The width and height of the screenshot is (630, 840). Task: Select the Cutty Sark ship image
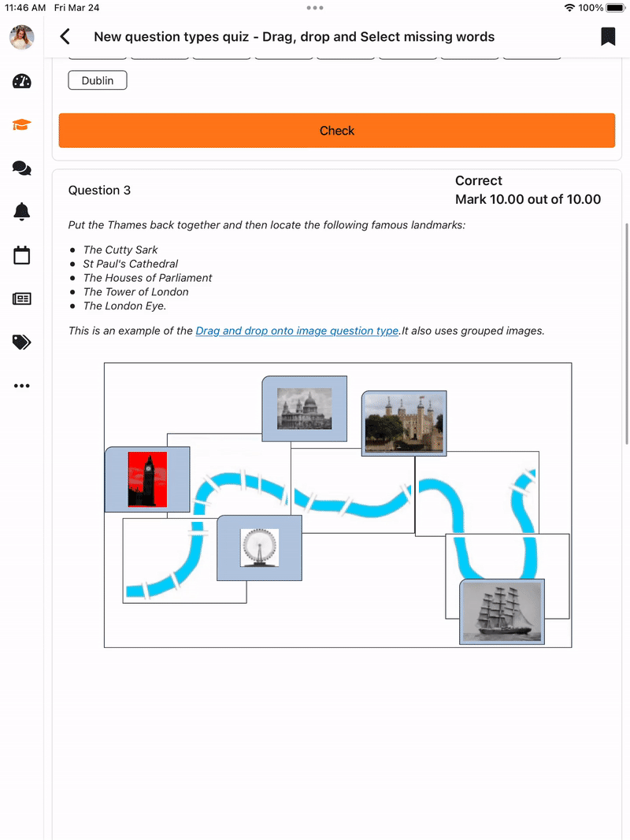pos(502,612)
